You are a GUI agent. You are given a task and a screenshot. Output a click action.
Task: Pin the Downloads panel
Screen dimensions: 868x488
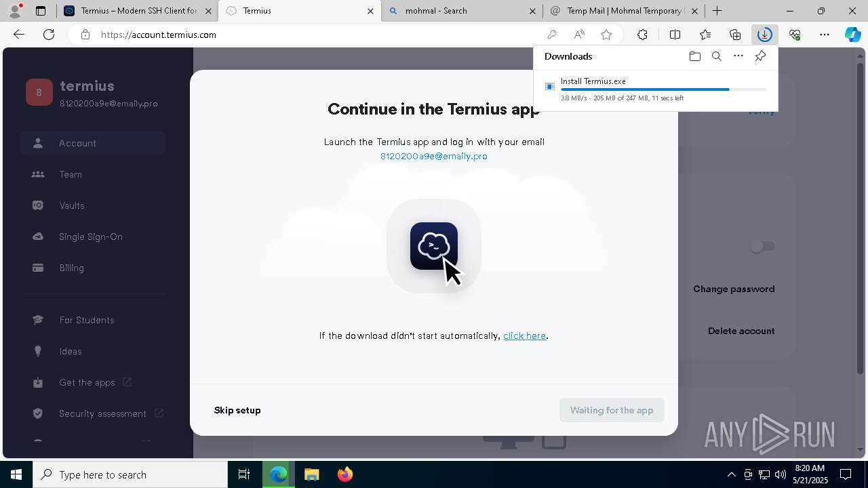(760, 56)
